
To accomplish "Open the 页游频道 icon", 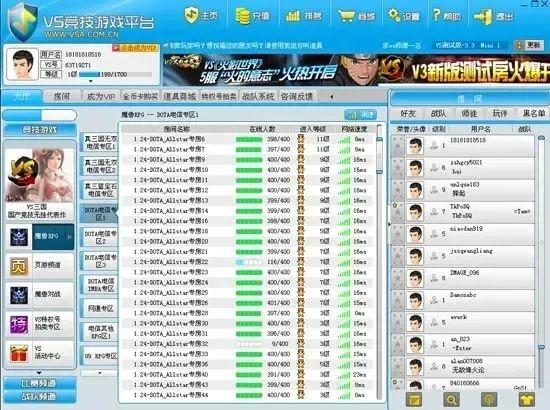I will 19,266.
